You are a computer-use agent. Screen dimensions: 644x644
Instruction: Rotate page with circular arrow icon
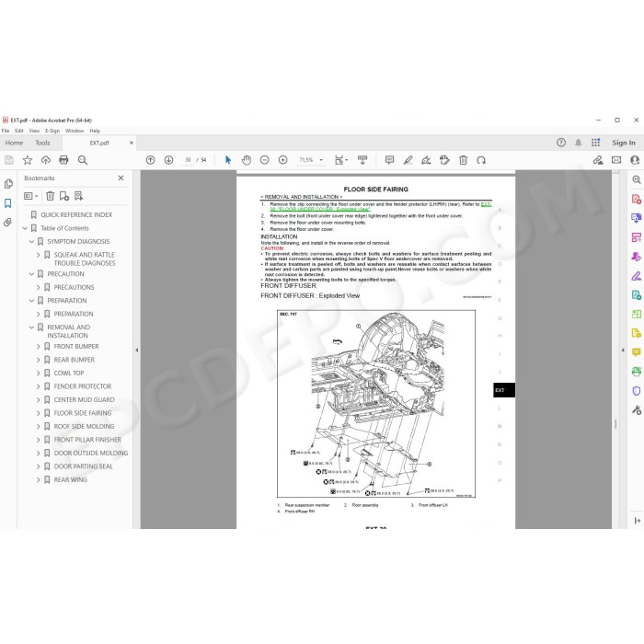[481, 160]
